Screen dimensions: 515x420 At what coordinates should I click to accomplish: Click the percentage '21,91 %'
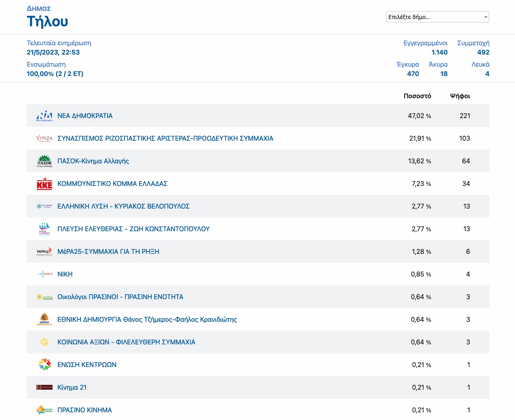420,138
